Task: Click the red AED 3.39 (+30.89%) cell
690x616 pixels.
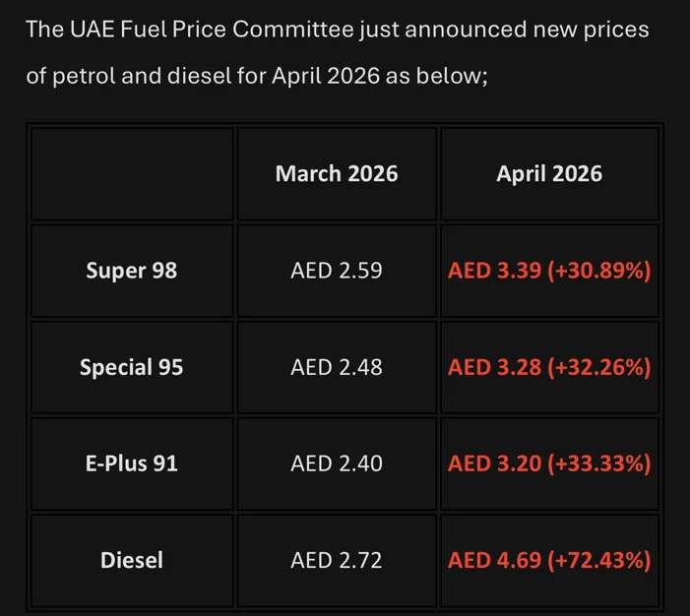Action: click(549, 271)
